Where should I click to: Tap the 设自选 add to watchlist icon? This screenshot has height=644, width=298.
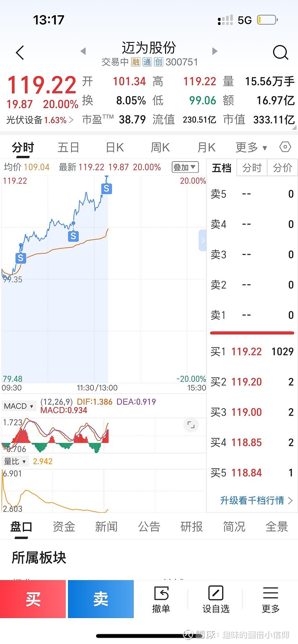click(216, 599)
